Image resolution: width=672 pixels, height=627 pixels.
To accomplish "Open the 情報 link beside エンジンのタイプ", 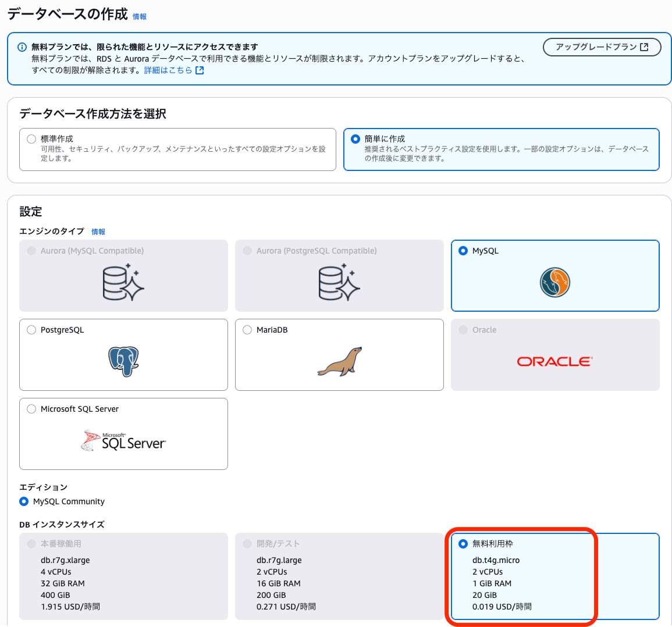I will point(98,232).
